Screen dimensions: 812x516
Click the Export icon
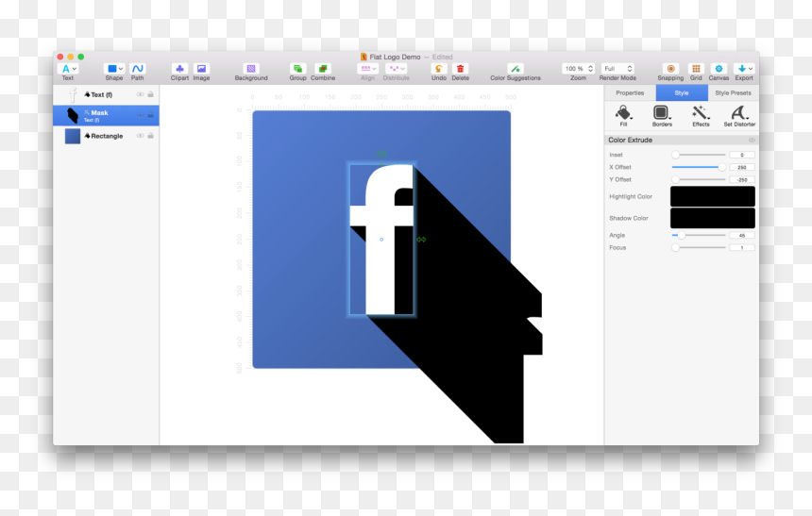click(x=741, y=68)
